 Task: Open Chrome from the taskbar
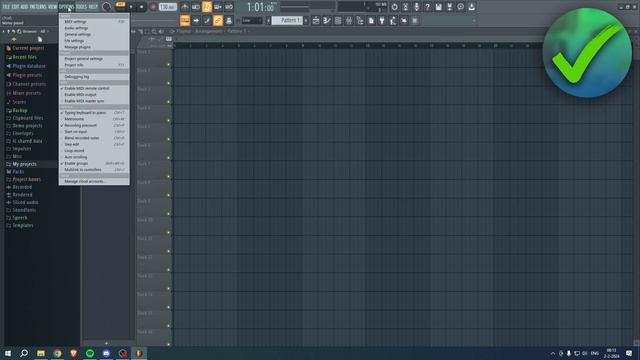tap(57, 353)
